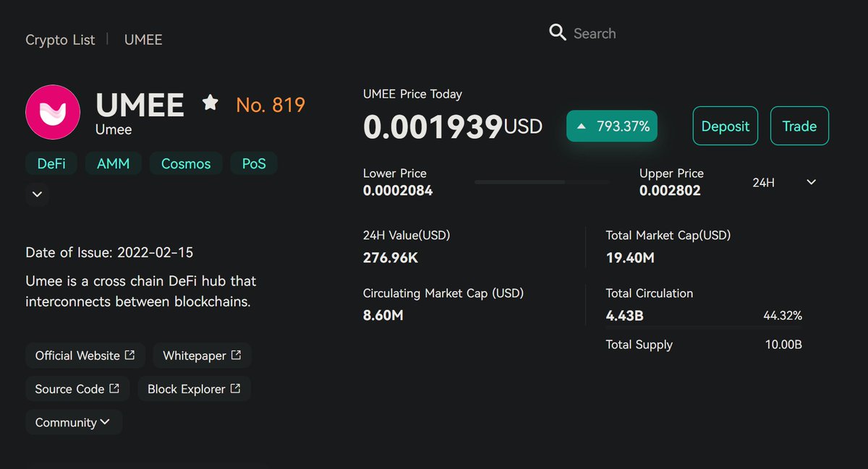Click the lower-upper price range bar
Screen dimensions: 868x469
(x=542, y=182)
